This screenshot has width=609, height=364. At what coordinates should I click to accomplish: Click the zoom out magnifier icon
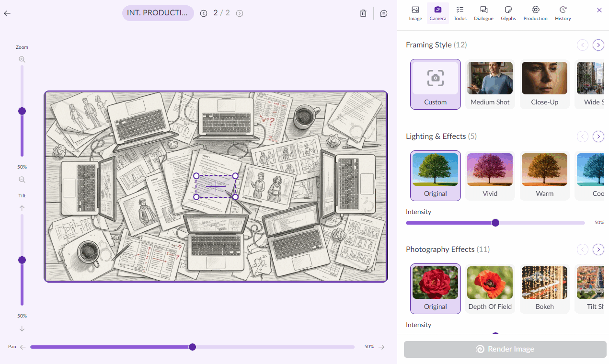(22, 180)
